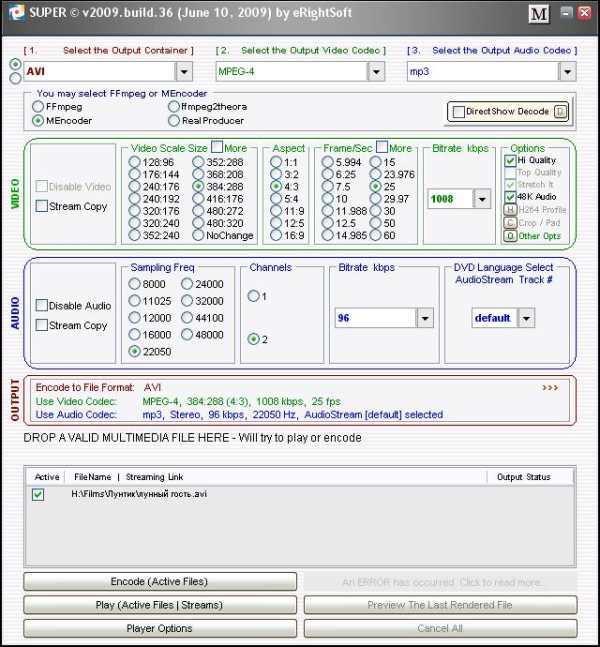Set aspect ratio to 3:2

pyautogui.click(x=276, y=174)
